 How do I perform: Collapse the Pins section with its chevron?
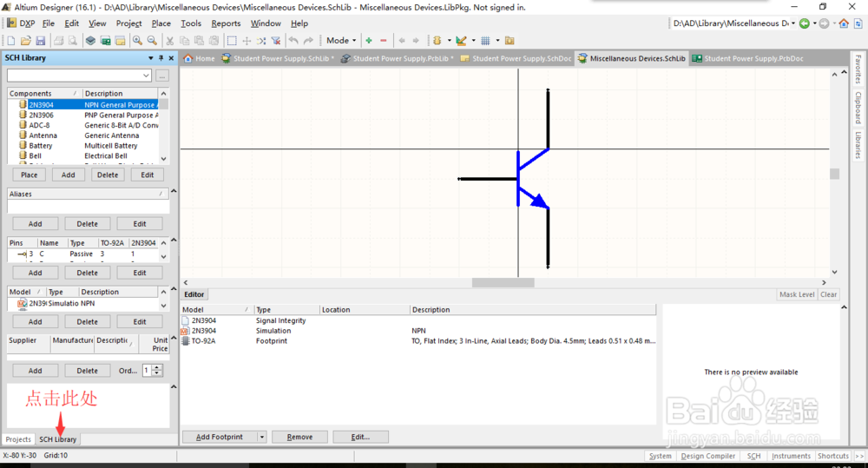[174, 240]
